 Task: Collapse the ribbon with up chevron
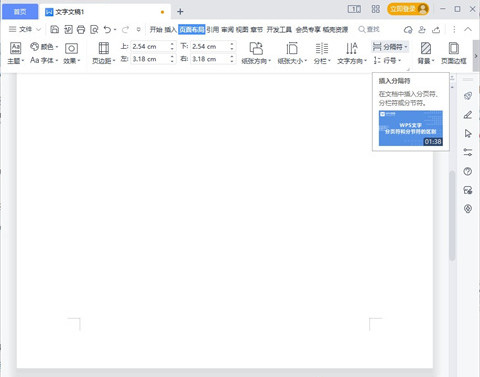coord(468,29)
